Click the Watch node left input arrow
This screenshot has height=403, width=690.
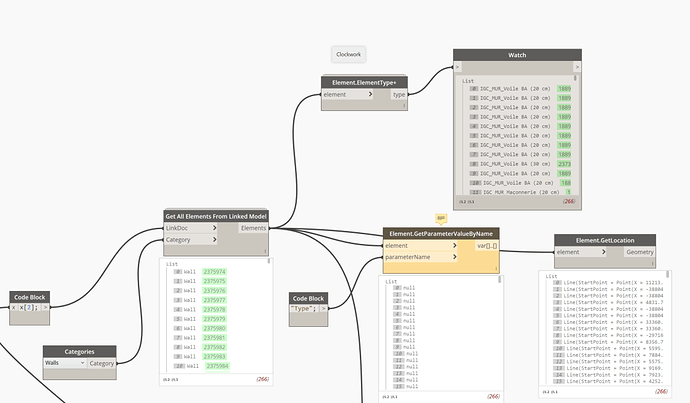tap(457, 67)
